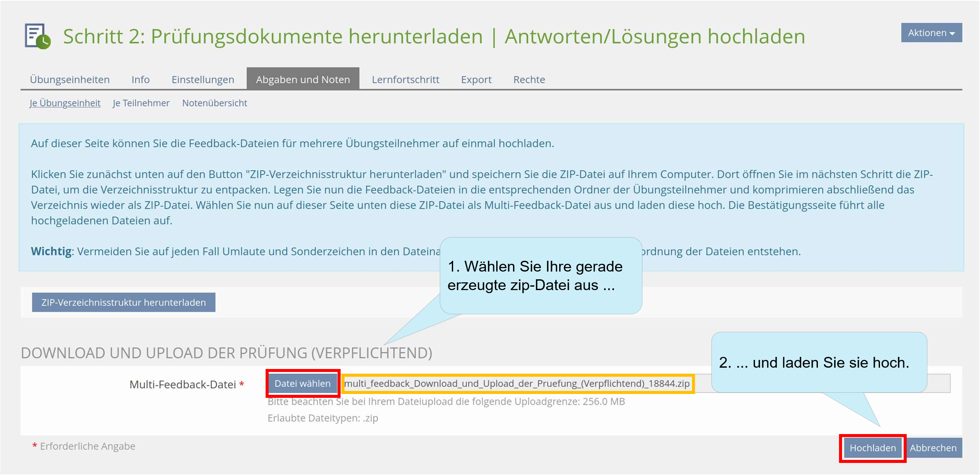
Task: Open the Info tab
Action: (x=141, y=79)
